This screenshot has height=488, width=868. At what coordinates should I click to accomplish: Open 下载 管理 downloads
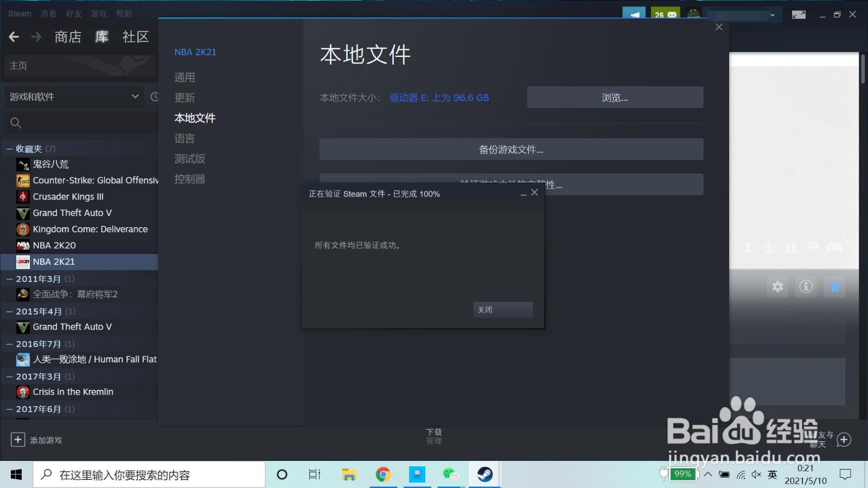[x=434, y=436]
